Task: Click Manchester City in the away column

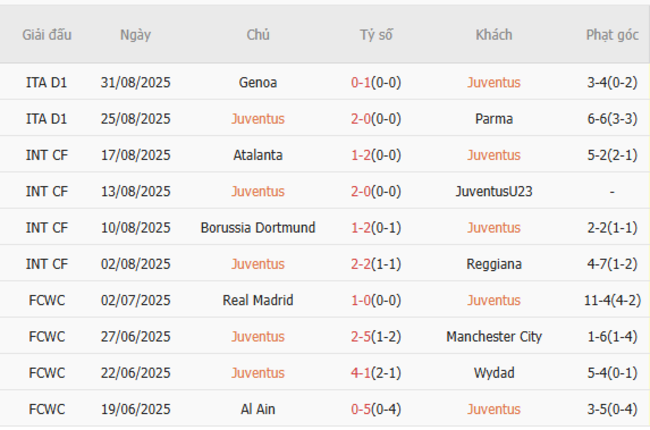Action: pos(494,337)
